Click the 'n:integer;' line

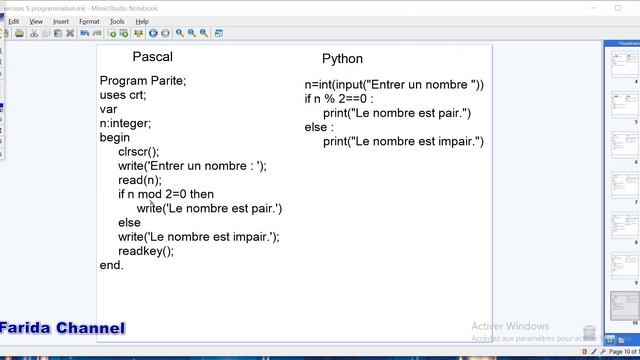click(x=125, y=123)
